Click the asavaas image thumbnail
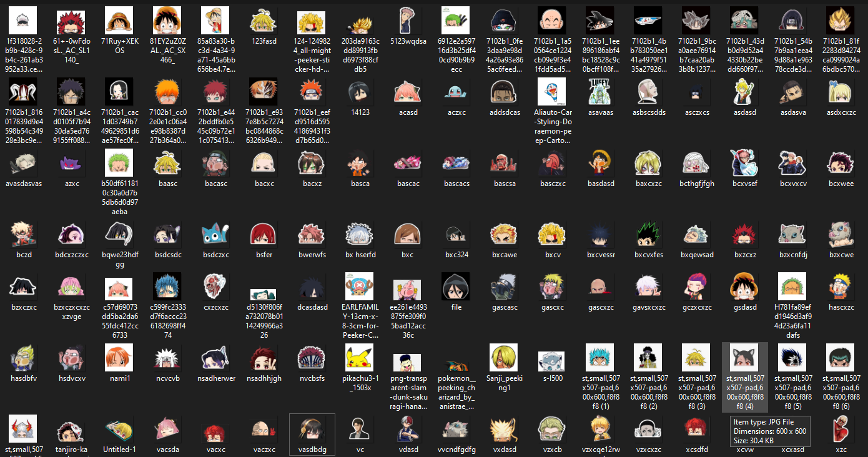Viewport: 868px width, 457px height. [599, 92]
